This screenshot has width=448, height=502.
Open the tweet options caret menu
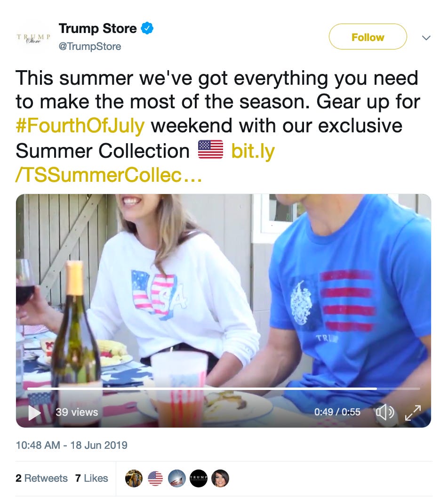click(426, 38)
